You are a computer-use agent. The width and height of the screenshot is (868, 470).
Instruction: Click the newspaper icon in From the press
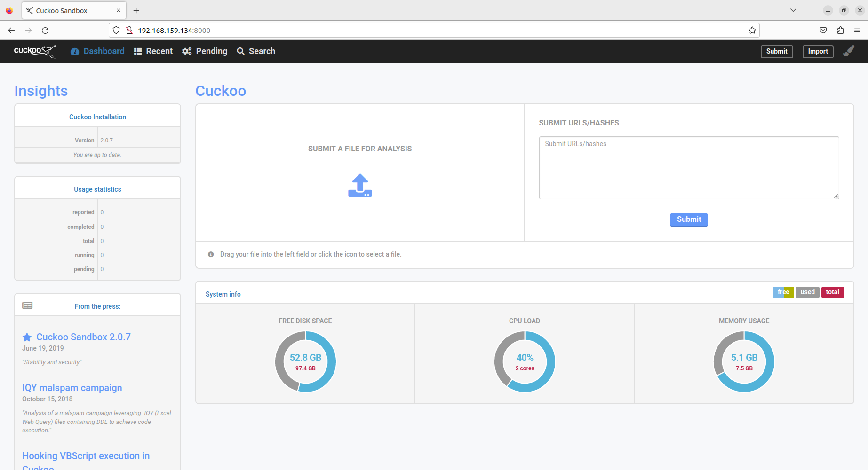[x=27, y=305]
